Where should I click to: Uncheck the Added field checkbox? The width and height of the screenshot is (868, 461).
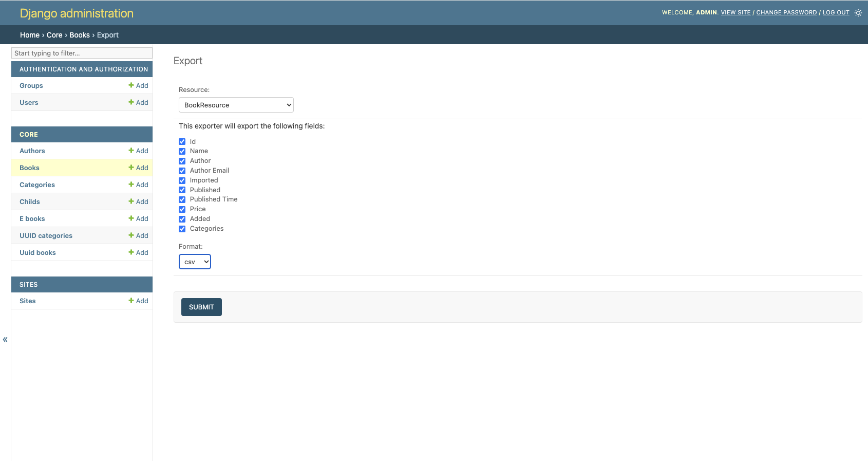coord(182,219)
